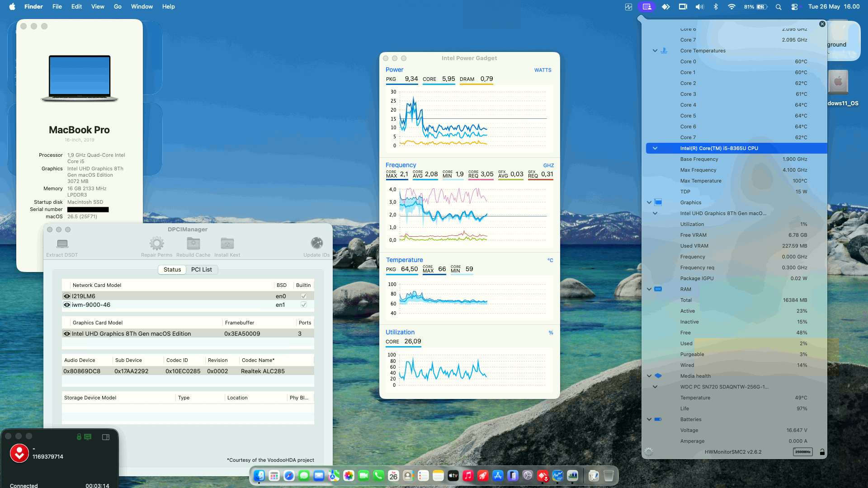Viewport: 868px width, 488px height.
Task: Open HWMonitor chart icon in menu bar
Action: coord(628,7)
